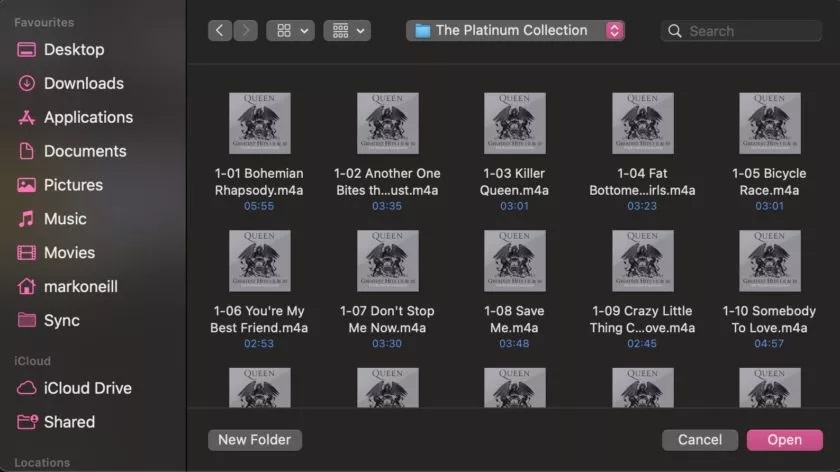Open the grouping options dropdown
Screen dimensions: 840x472
tap(347, 31)
